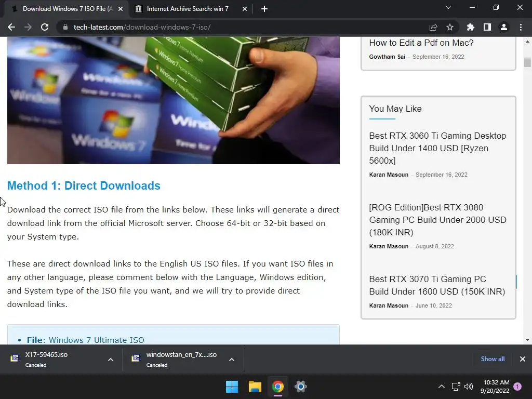Viewport: 532px width, 399px height.
Task: Go back to the previous page
Action: (x=11, y=27)
